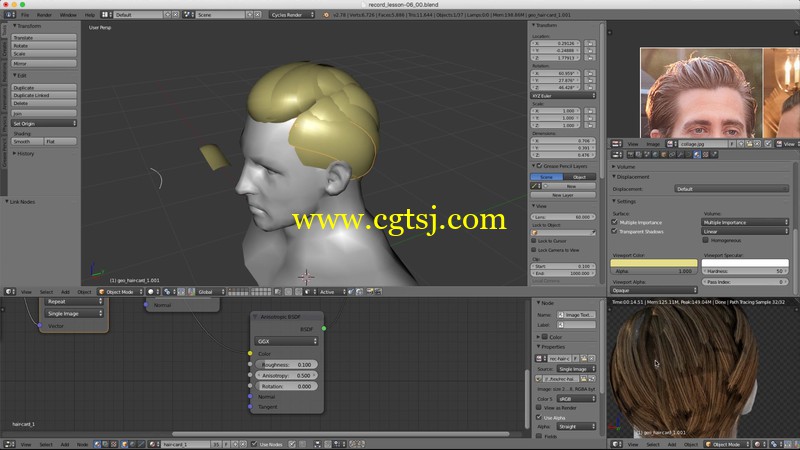Viewport: 800px width, 450px height.
Task: Expand the Volume panel
Action: [624, 167]
